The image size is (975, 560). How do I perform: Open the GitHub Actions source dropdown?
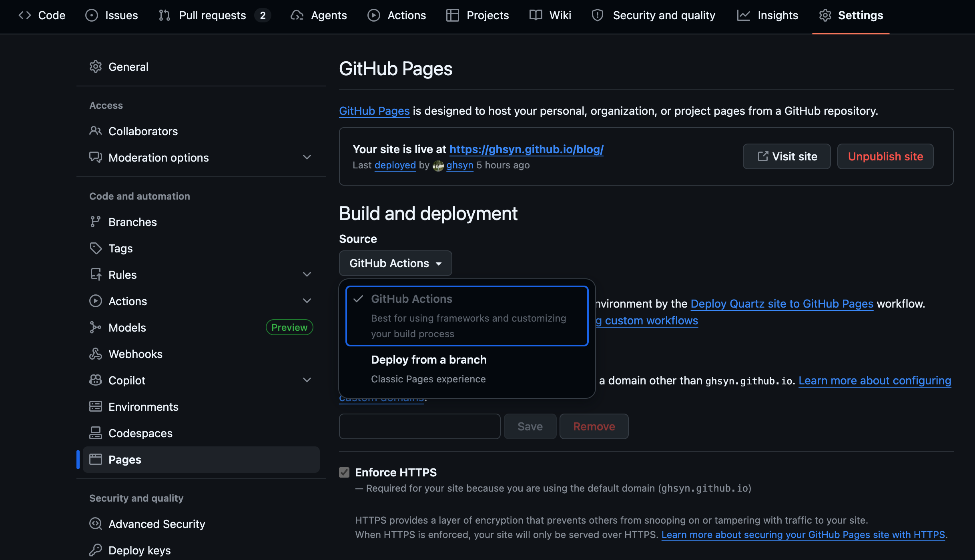395,263
